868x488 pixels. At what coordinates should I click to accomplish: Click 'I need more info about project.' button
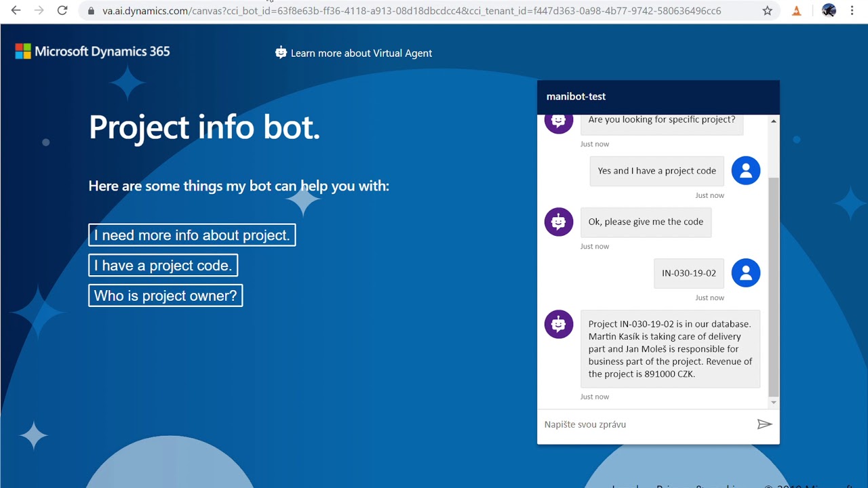click(192, 235)
